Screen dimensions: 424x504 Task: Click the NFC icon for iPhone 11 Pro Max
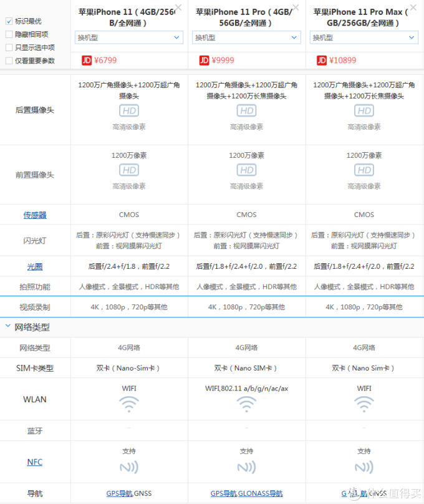coord(364,467)
